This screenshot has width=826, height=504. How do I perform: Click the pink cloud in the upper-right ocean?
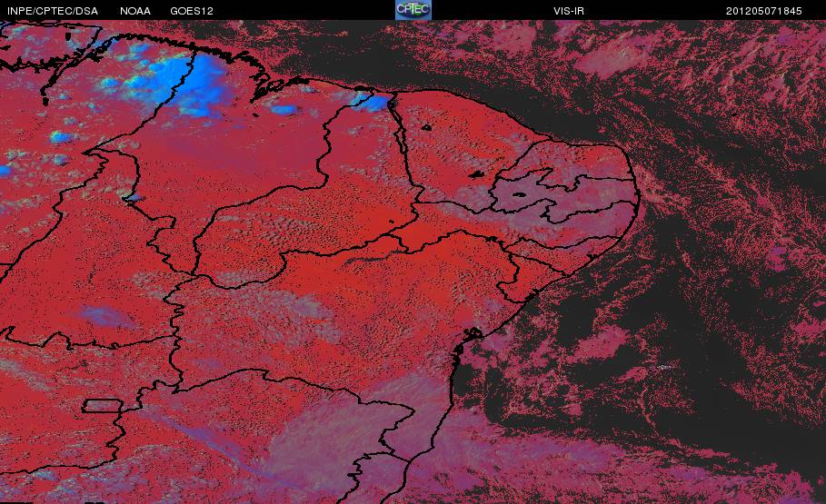611,58
